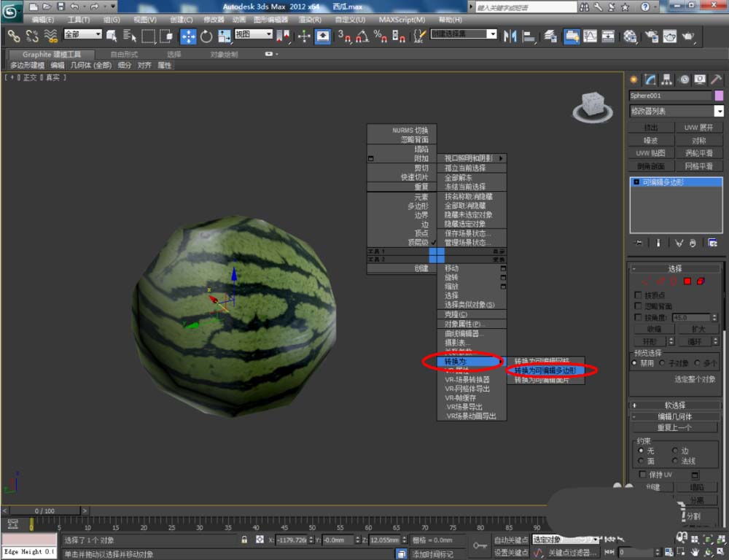The width and height of the screenshot is (729, 560).
Task: Select the 多个 preview radio button
Action: coord(697,363)
